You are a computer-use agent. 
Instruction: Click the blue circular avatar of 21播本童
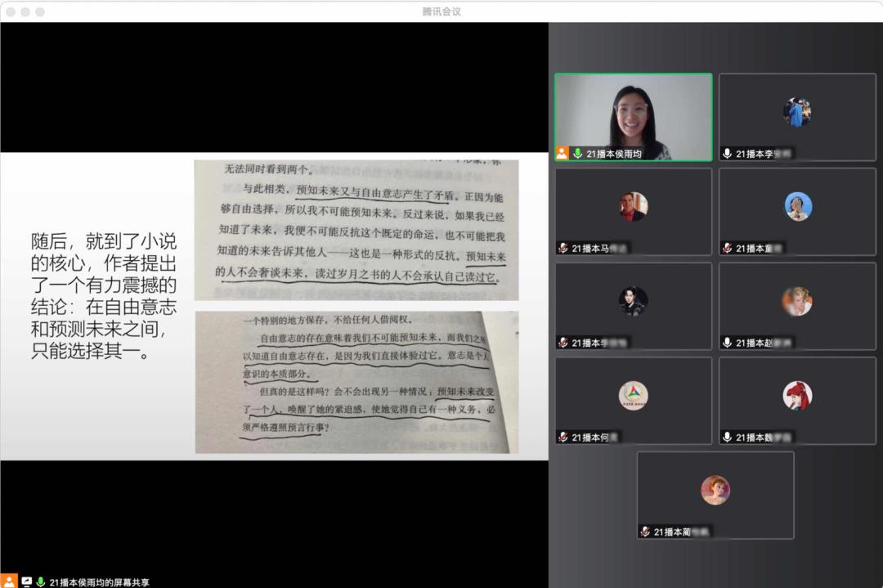tap(797, 206)
